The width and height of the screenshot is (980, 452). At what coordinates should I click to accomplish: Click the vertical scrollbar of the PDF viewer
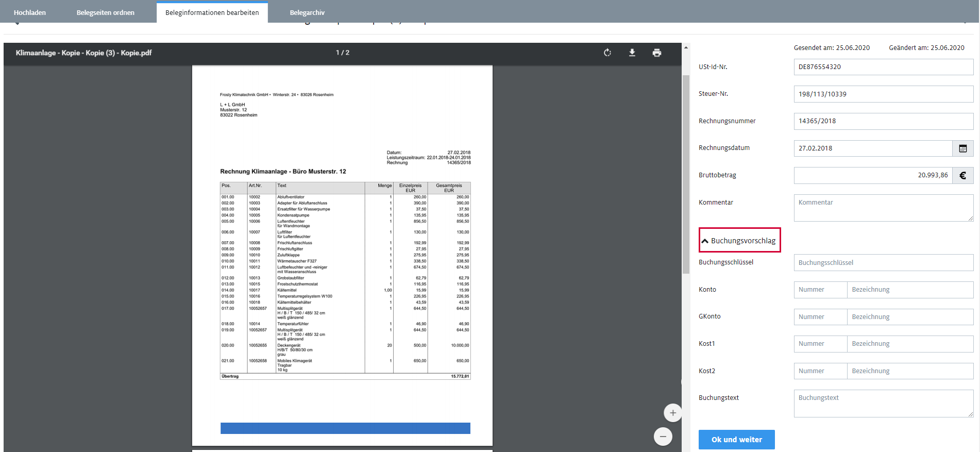point(686,175)
